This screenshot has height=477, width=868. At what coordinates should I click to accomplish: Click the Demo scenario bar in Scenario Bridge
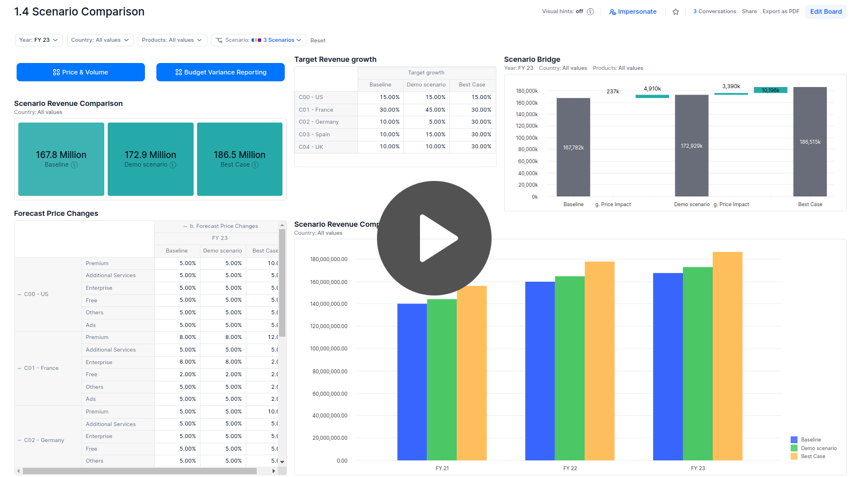(692, 145)
